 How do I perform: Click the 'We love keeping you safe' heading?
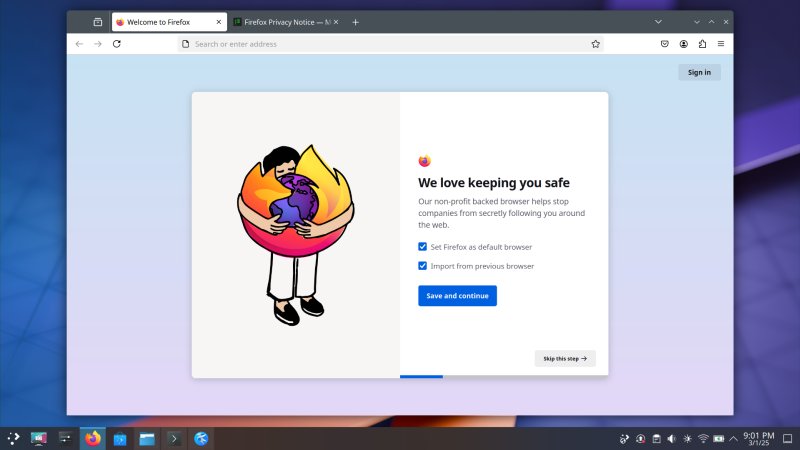pyautogui.click(x=494, y=183)
